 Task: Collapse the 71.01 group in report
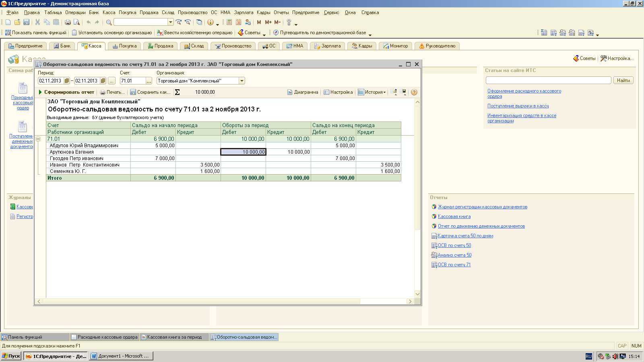[38, 139]
